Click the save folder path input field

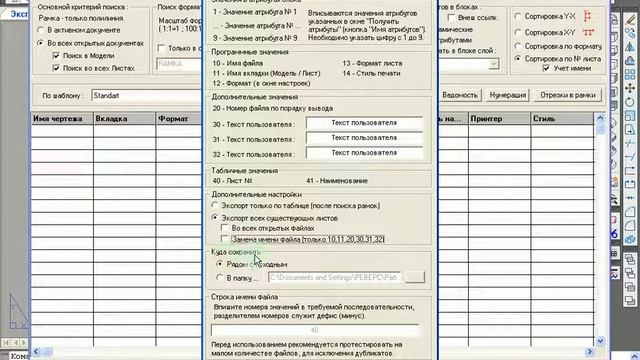pos(335,278)
